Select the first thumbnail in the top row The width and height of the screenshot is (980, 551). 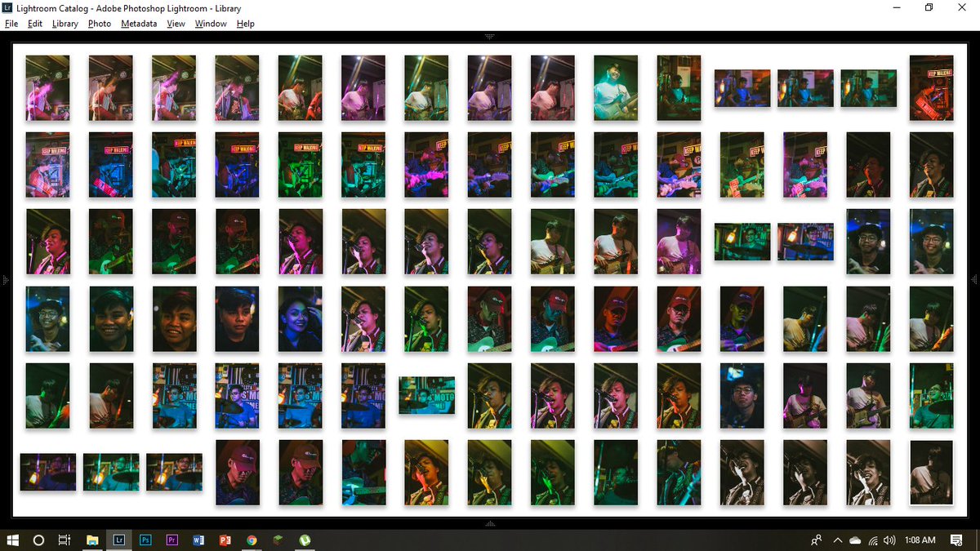pyautogui.click(x=47, y=88)
